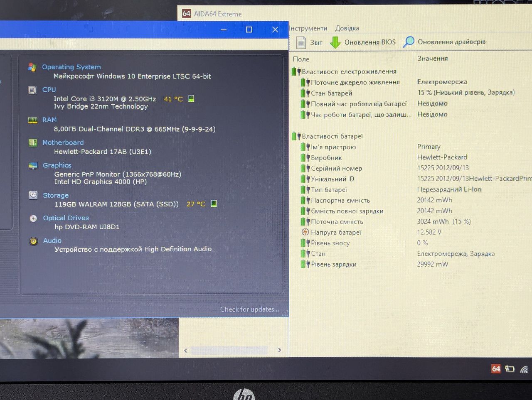The width and height of the screenshot is (532, 400).
Task: Open the Motherboard section link
Action: 63,142
